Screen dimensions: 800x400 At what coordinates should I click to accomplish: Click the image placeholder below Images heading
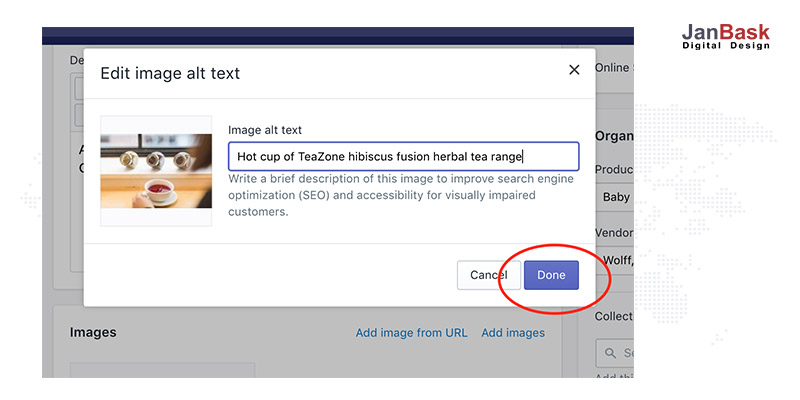pos(162,370)
